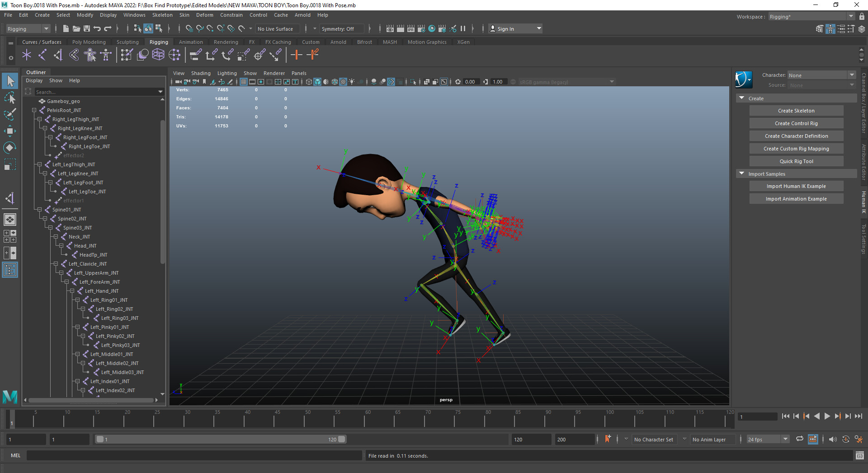
Task: Open the Skeleton menu
Action: pyautogui.click(x=162, y=15)
